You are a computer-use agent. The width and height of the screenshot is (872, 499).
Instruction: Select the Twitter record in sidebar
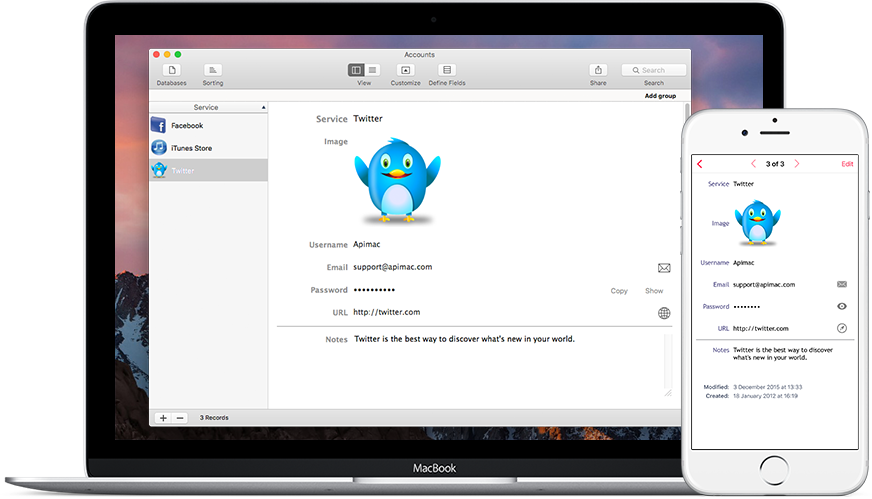pos(209,170)
